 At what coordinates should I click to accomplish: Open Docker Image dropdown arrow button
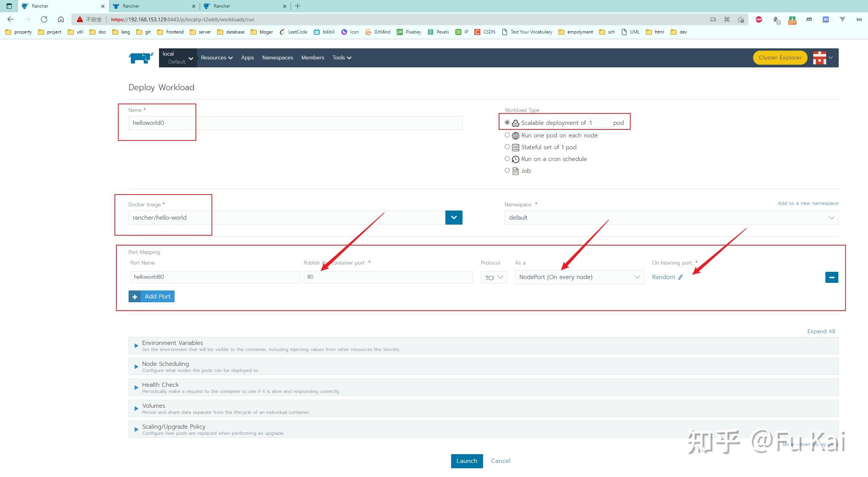coord(454,218)
